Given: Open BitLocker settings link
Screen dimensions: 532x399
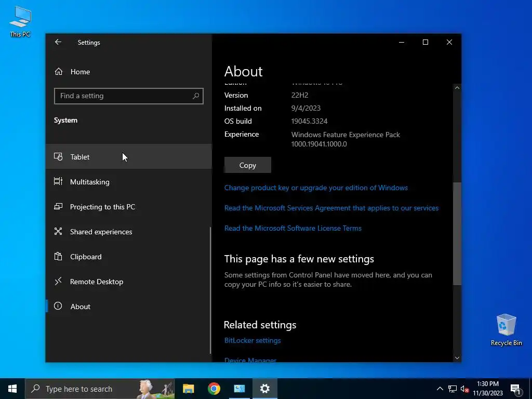Looking at the screenshot, I should pos(252,340).
